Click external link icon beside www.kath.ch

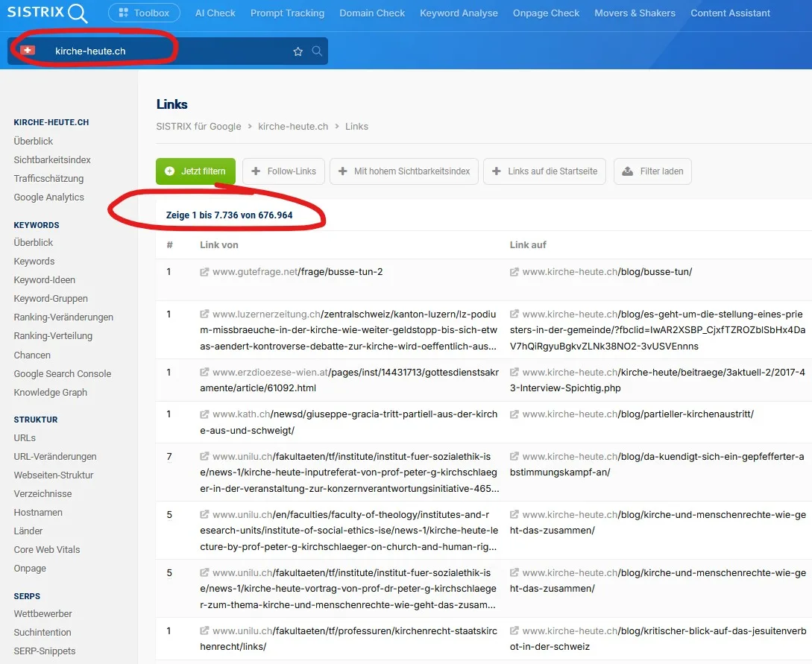click(x=204, y=414)
